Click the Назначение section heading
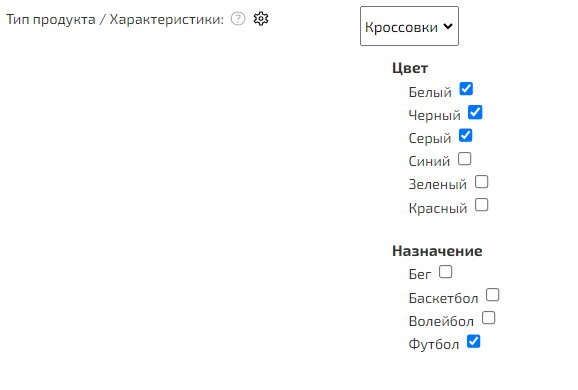Viewport: 578px width, 390px height. (x=437, y=251)
